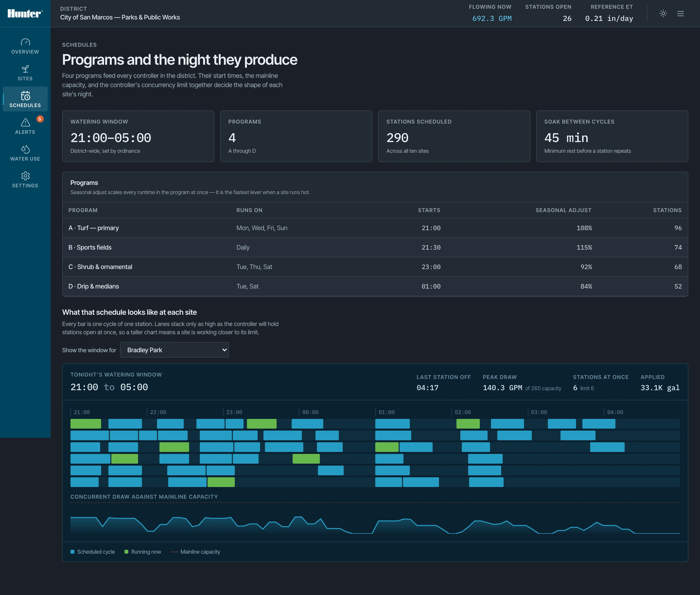
Task: Select the Schedules calendar-clock icon
Action: (x=25, y=96)
